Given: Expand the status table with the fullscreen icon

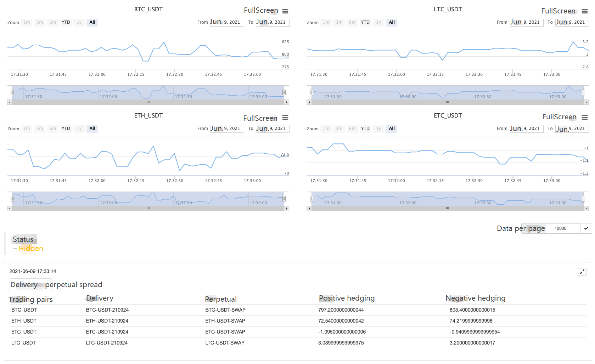Looking at the screenshot, I should [x=582, y=272].
